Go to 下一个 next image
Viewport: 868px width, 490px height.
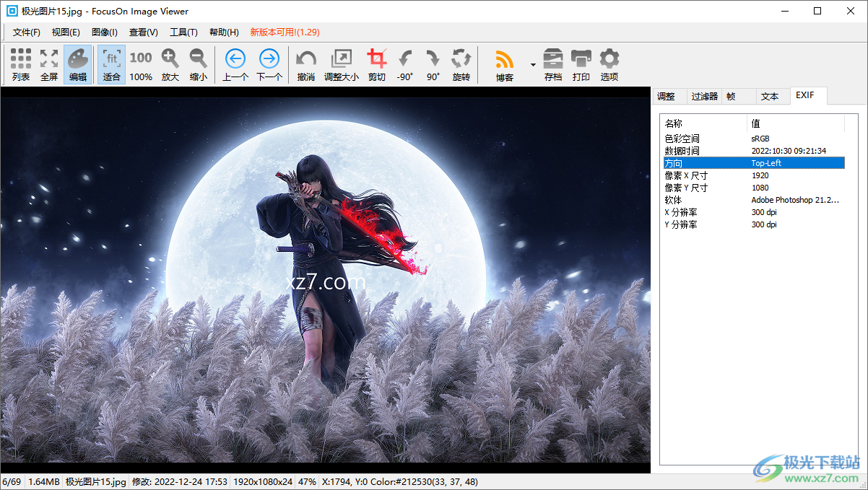pos(269,65)
